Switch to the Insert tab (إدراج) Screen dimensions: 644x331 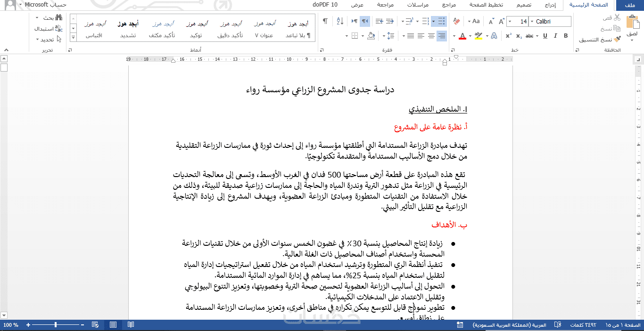pos(550,5)
